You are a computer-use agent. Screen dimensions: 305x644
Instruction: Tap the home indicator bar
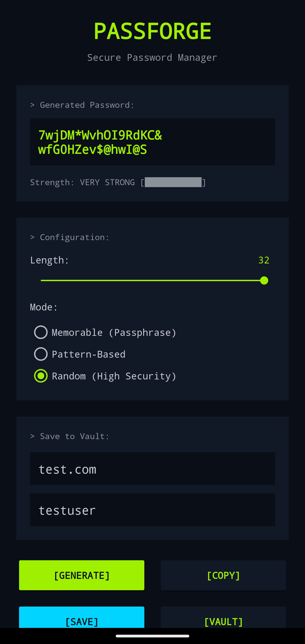(152, 636)
